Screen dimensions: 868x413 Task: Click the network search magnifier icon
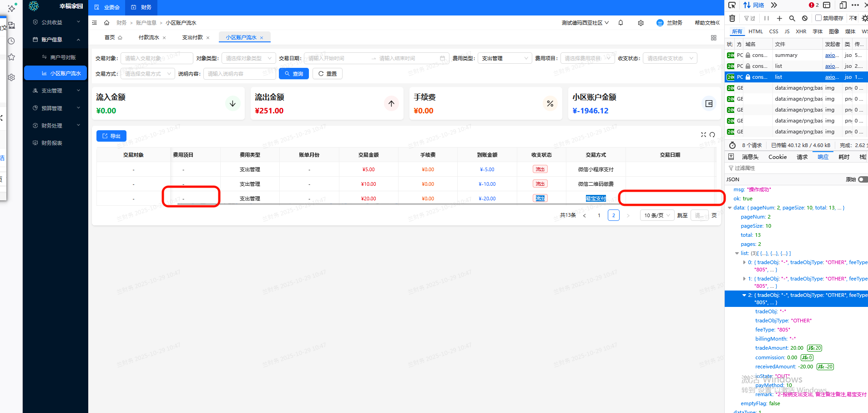[x=792, y=18]
